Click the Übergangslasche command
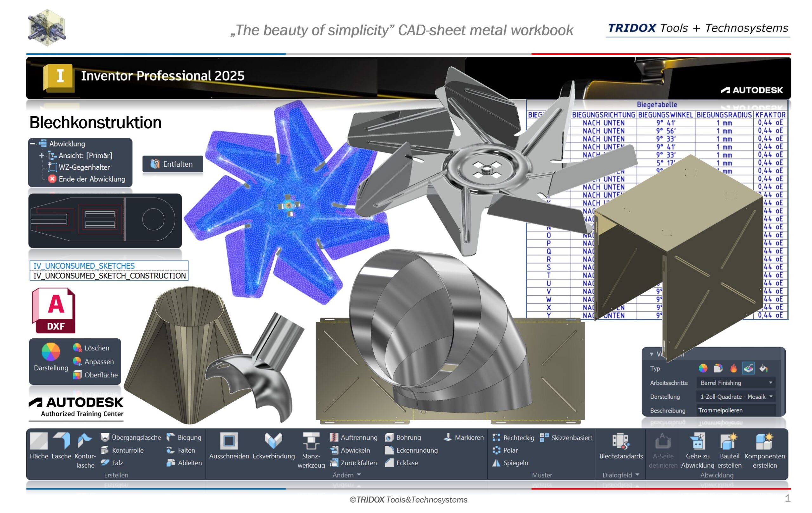Image resolution: width=812 pixels, height=513 pixels. click(131, 437)
